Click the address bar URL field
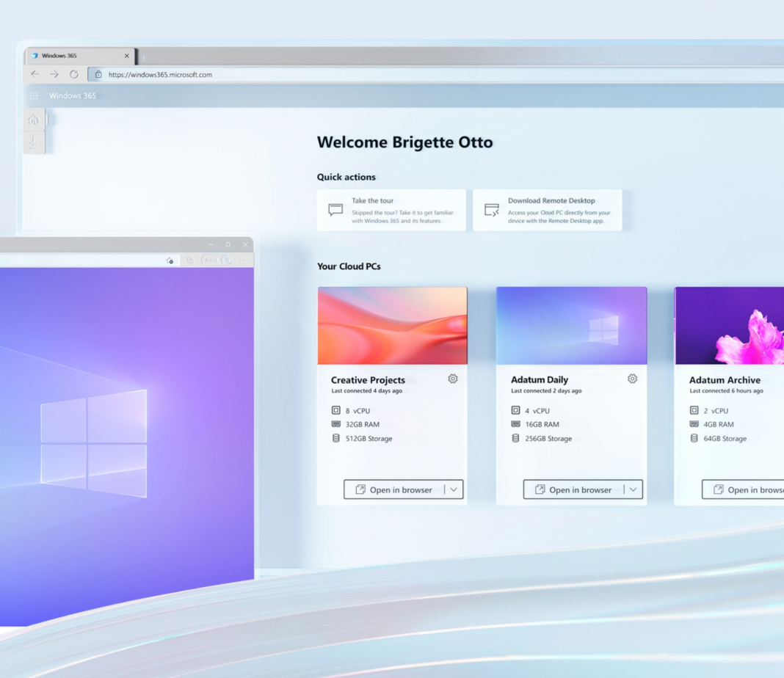784x678 pixels. pyautogui.click(x=435, y=74)
